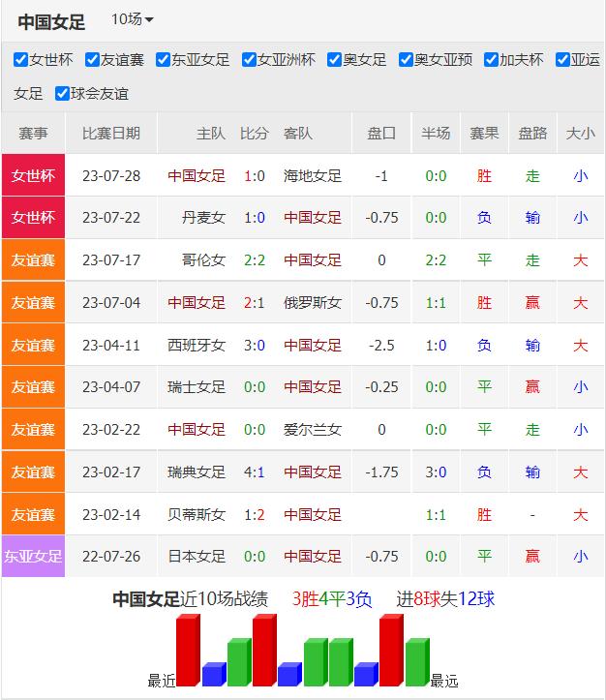
Task: Click 中国女足 home team on 23-07-04 row
Action: click(197, 303)
